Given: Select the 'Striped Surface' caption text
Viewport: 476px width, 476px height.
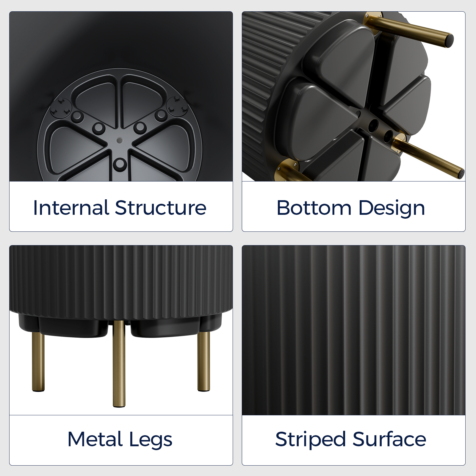Looking at the screenshot, I should coord(351,439).
